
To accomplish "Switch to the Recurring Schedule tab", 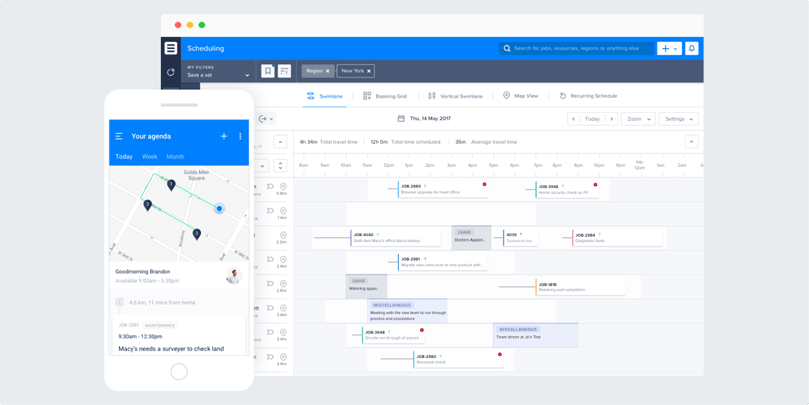I will pyautogui.click(x=588, y=96).
